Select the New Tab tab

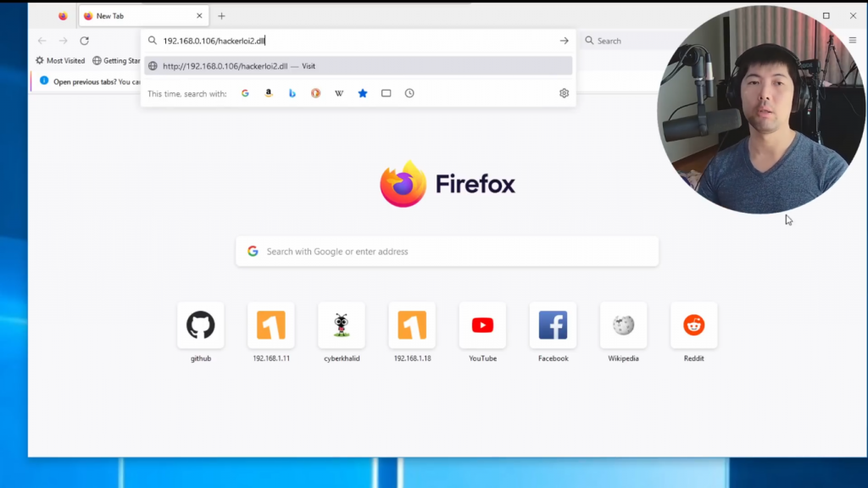(144, 16)
